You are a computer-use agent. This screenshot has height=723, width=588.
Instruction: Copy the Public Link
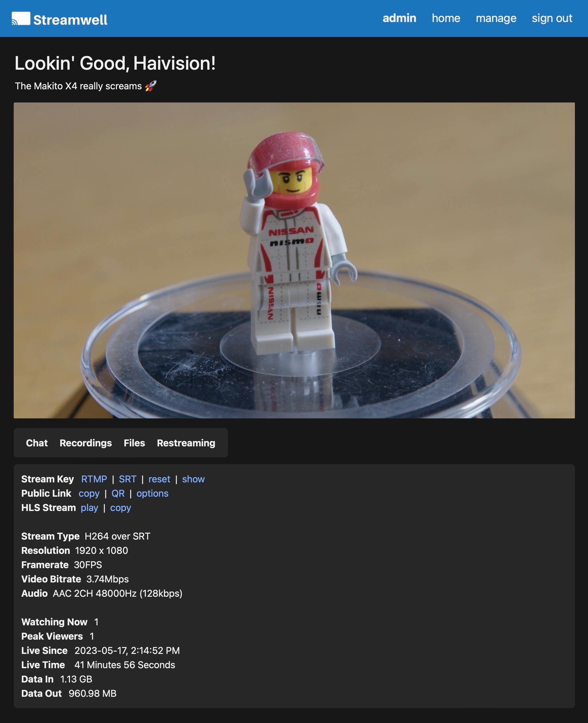pos(89,493)
